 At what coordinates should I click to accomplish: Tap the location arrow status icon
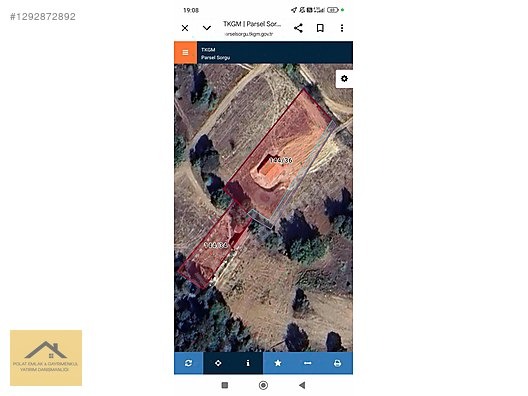click(x=294, y=10)
